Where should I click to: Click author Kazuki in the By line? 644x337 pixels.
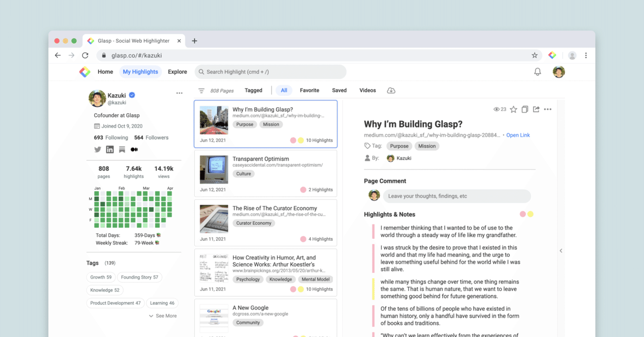coord(399,158)
